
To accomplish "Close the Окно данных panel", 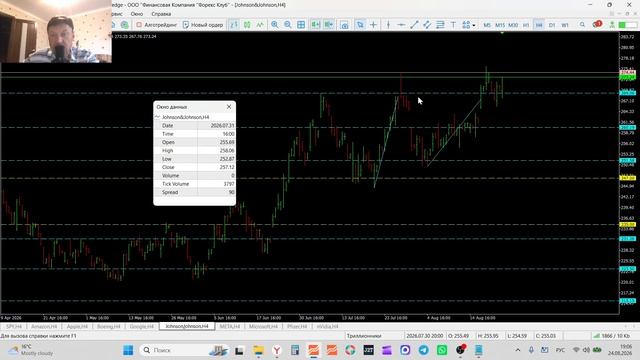I will click(x=229, y=107).
